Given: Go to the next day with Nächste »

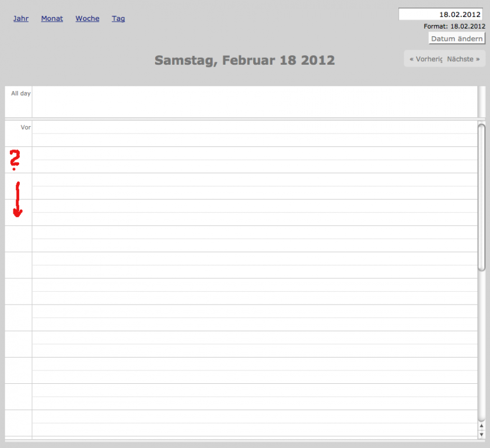Looking at the screenshot, I should (x=464, y=59).
